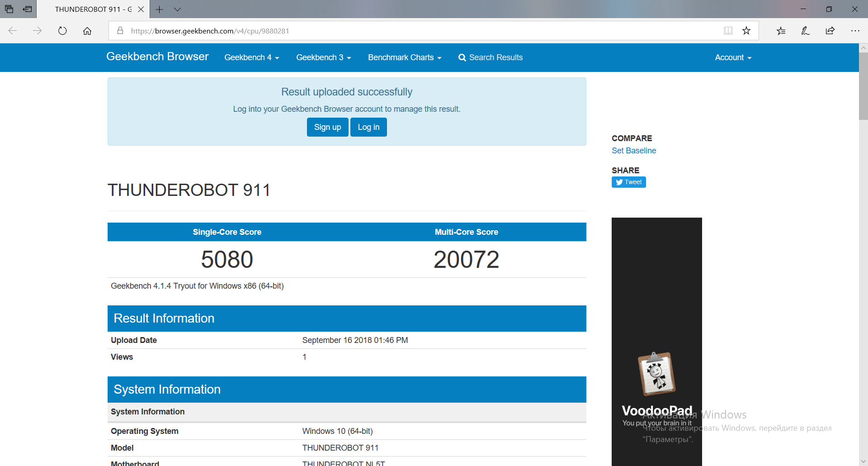This screenshot has height=466, width=868.
Task: Click the Model value THUNDEROBOT 911
Action: pos(340,448)
